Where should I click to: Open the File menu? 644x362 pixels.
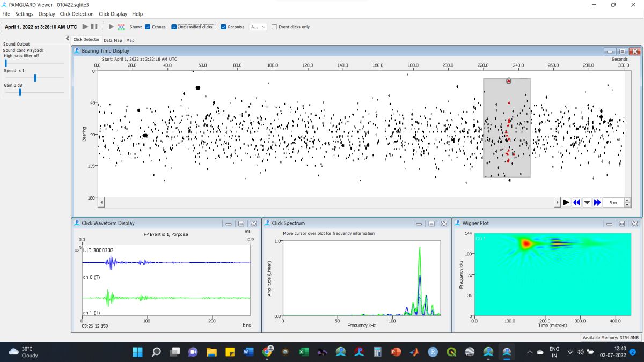pos(6,14)
